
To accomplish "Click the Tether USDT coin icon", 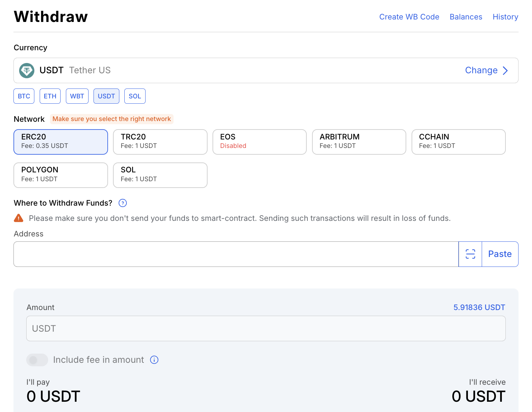I will tap(27, 70).
